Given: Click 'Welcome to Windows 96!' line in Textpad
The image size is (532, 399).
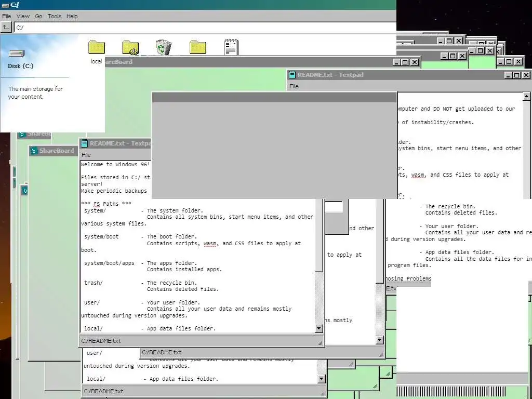Looking at the screenshot, I should tap(115, 164).
